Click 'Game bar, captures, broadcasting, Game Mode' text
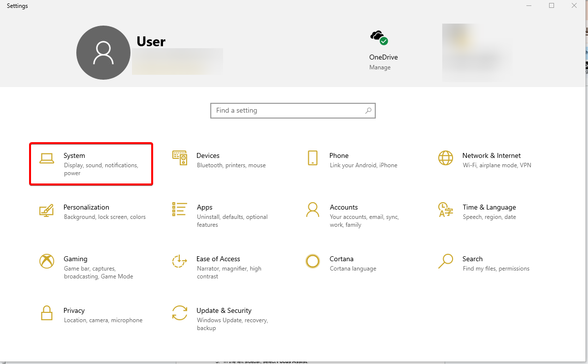Image resolution: width=588 pixels, height=364 pixels. click(x=98, y=273)
